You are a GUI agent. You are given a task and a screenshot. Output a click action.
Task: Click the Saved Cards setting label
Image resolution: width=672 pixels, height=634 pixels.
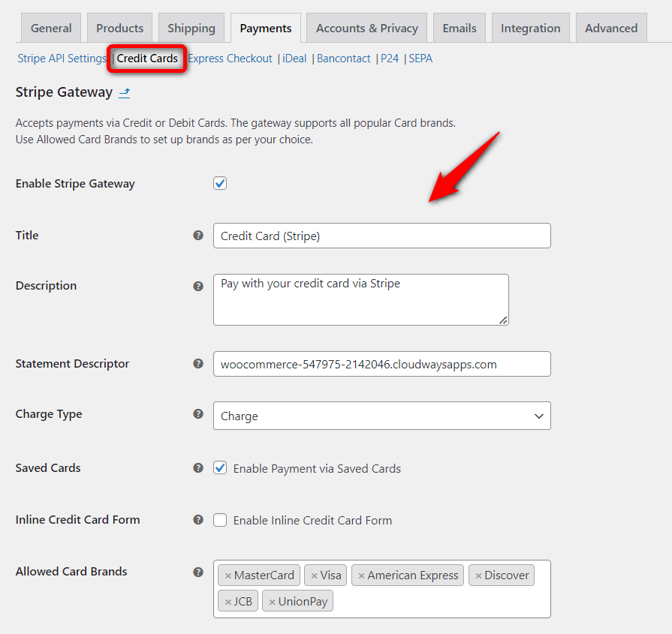tap(48, 467)
